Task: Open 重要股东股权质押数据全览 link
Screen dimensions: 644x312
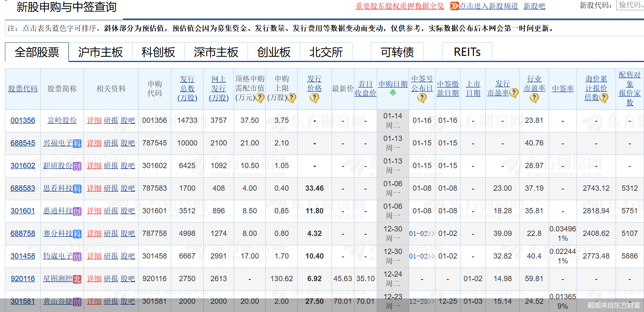Action: point(400,6)
